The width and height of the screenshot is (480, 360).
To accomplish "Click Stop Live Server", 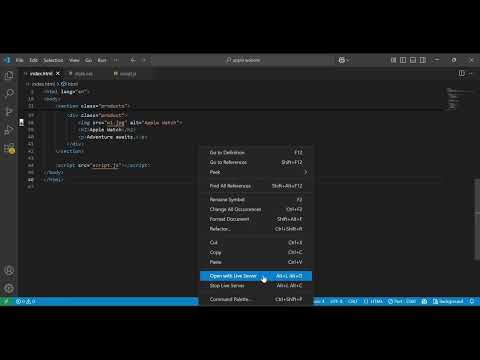I will click(x=256, y=286).
